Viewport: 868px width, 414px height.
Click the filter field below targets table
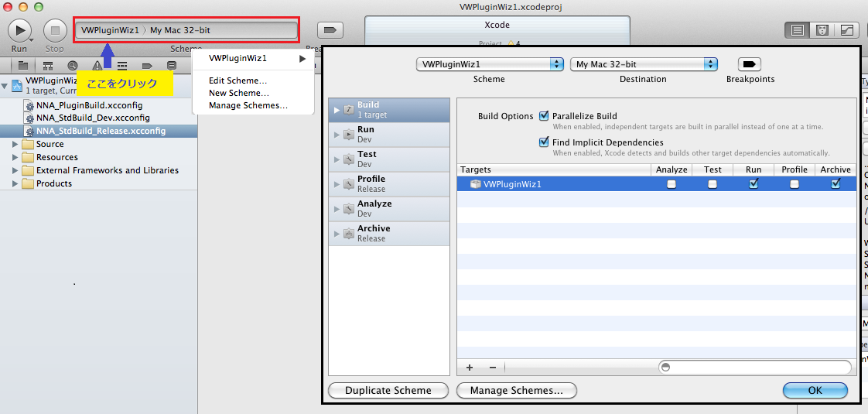coord(754,367)
